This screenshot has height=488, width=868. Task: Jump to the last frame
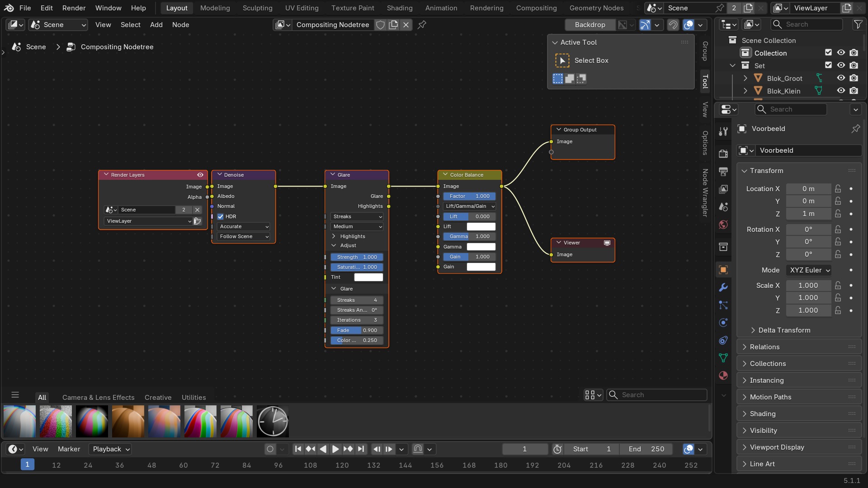point(361,449)
